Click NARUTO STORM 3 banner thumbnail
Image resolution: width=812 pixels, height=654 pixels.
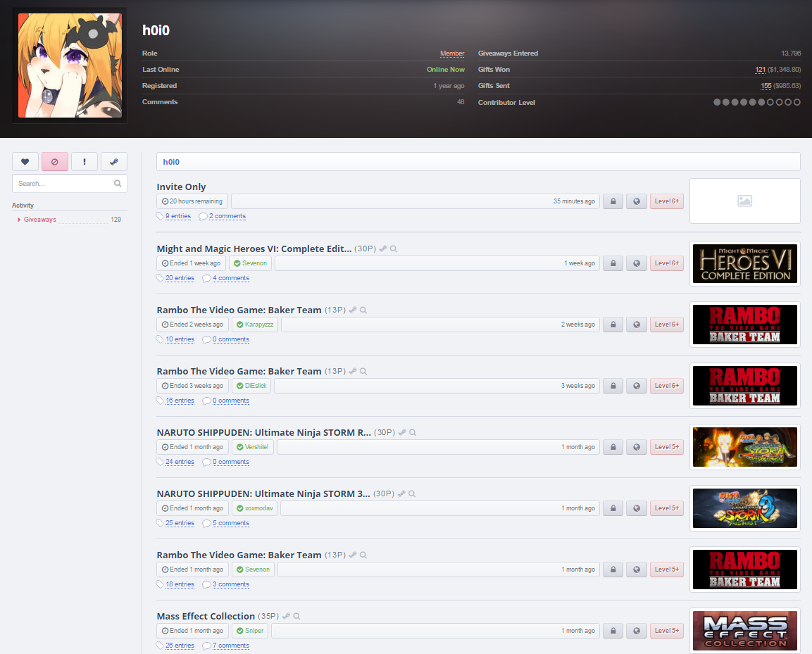point(744,508)
